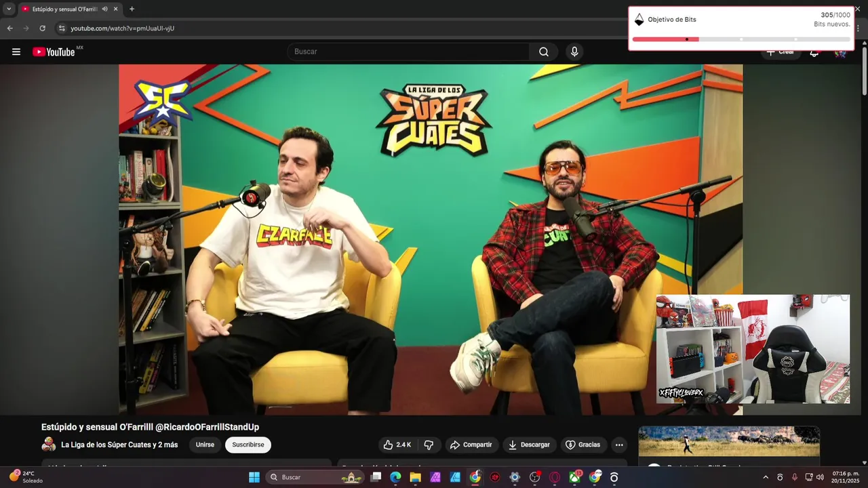This screenshot has width=868, height=488.
Task: View site information icon in address bar
Action: [62, 28]
